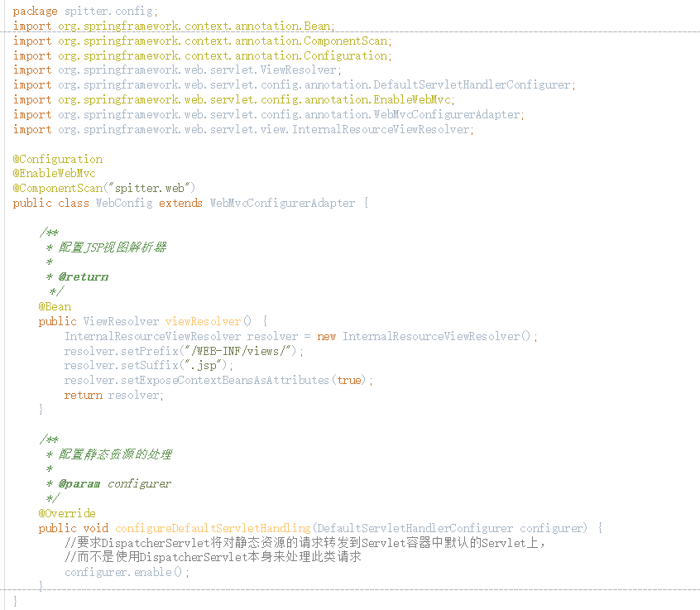
Task: Click the @Override annotation
Action: point(67,513)
